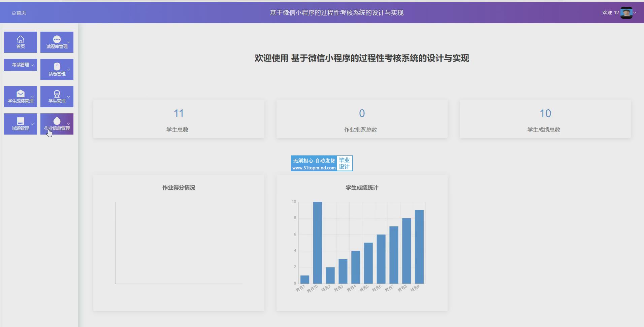This screenshot has height=327, width=644.
Task: Click the droplet icon for 作业信息管理
Action: coord(57,121)
